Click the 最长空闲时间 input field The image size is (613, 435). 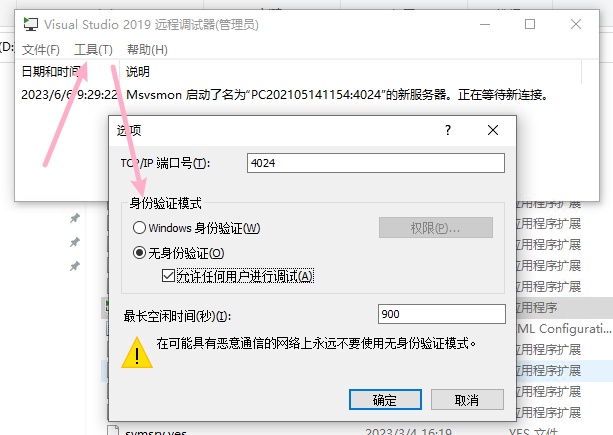[442, 314]
